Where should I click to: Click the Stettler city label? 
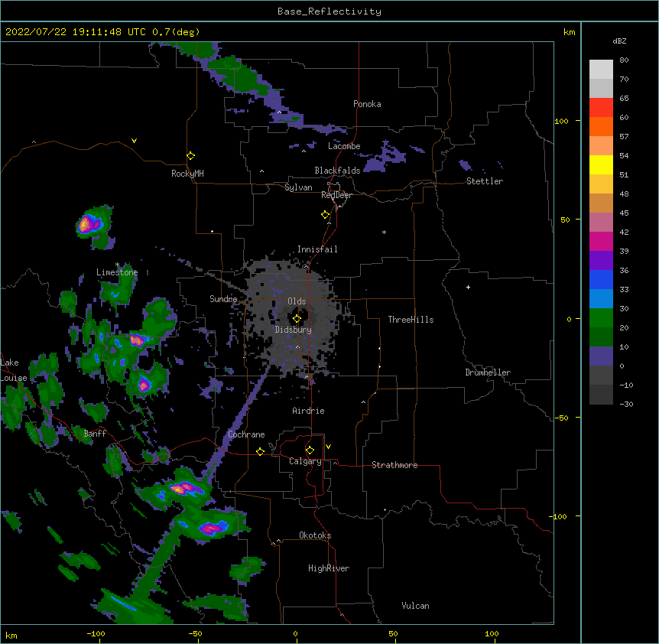485,181
